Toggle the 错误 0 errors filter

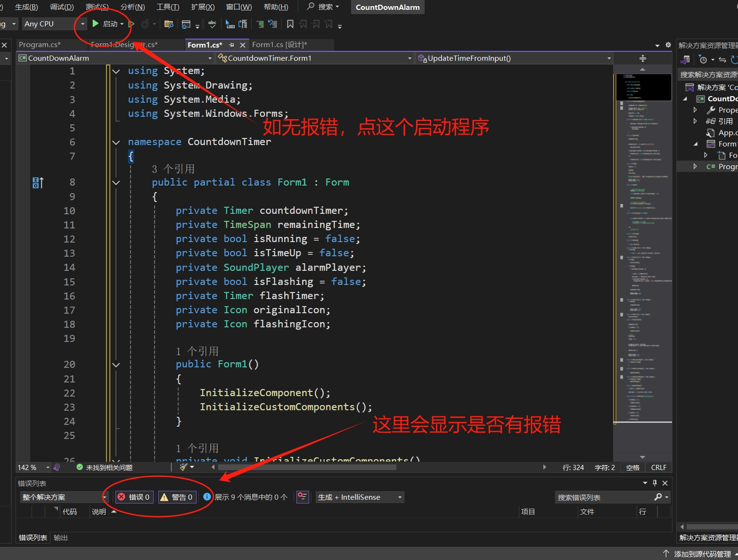tap(134, 497)
